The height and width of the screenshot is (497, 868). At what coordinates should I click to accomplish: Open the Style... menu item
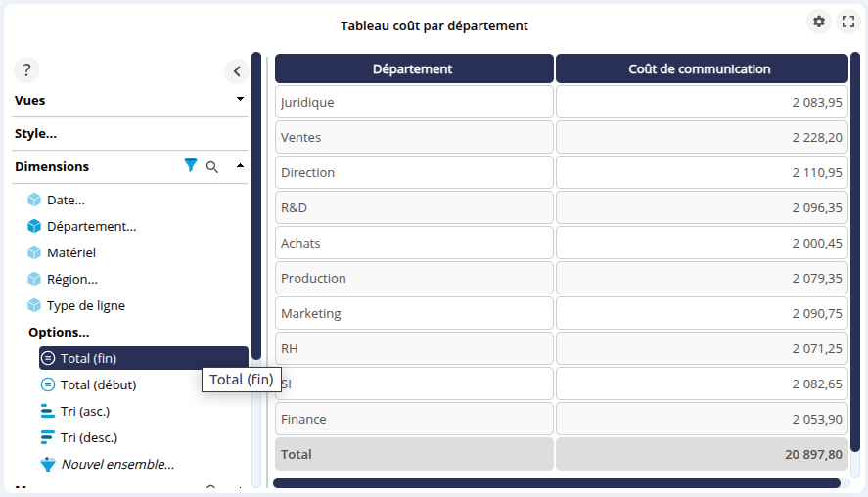click(x=35, y=133)
